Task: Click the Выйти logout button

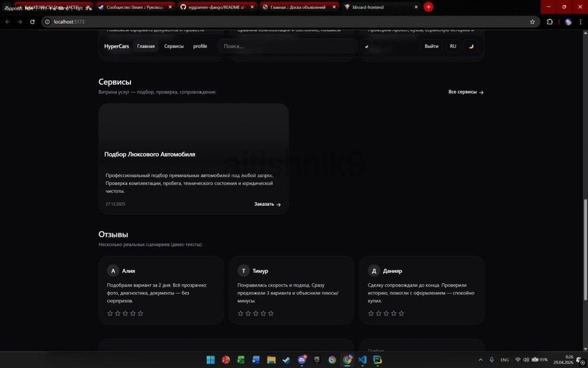Action: click(x=431, y=46)
